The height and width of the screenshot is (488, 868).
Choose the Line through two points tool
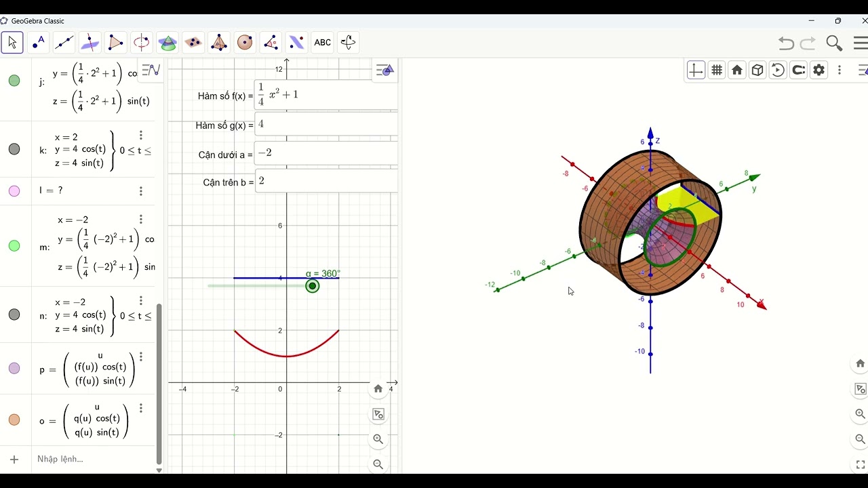(64, 43)
